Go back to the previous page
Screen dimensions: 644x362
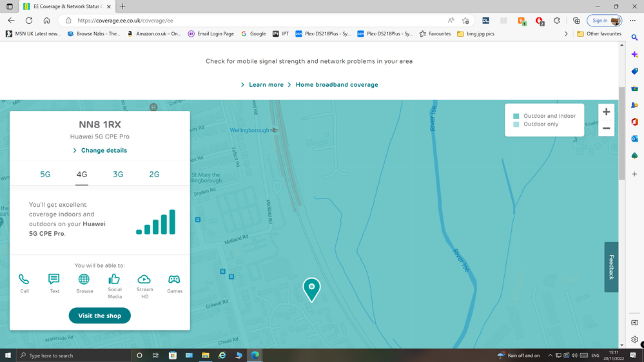coord(11,21)
